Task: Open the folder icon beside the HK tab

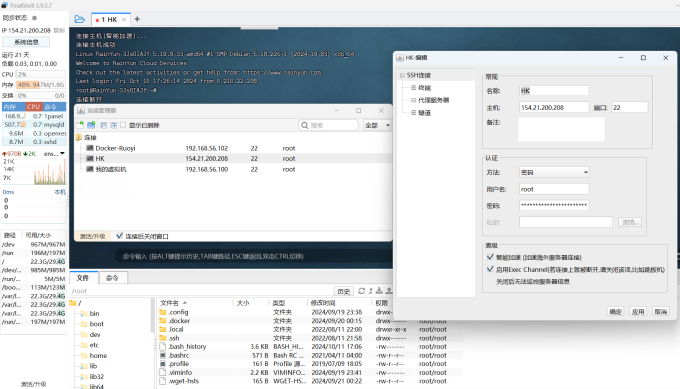Action: [79, 19]
